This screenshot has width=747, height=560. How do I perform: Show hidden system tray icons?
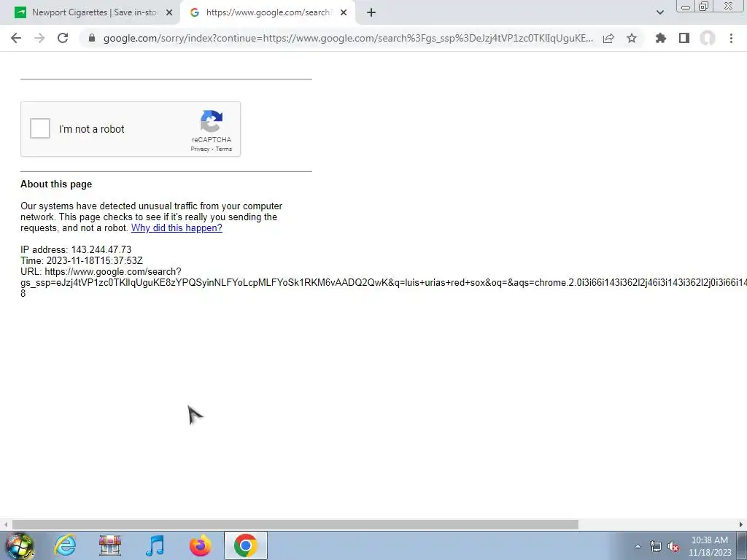(x=638, y=546)
